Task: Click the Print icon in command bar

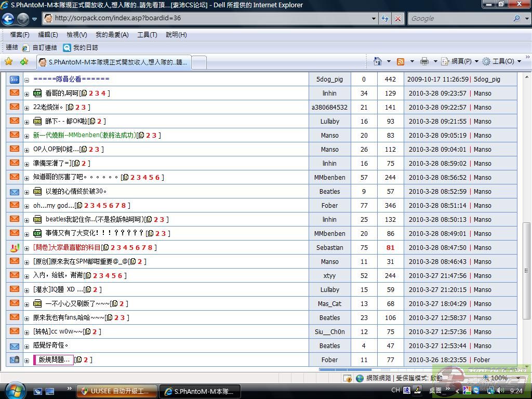Action: click(x=424, y=61)
